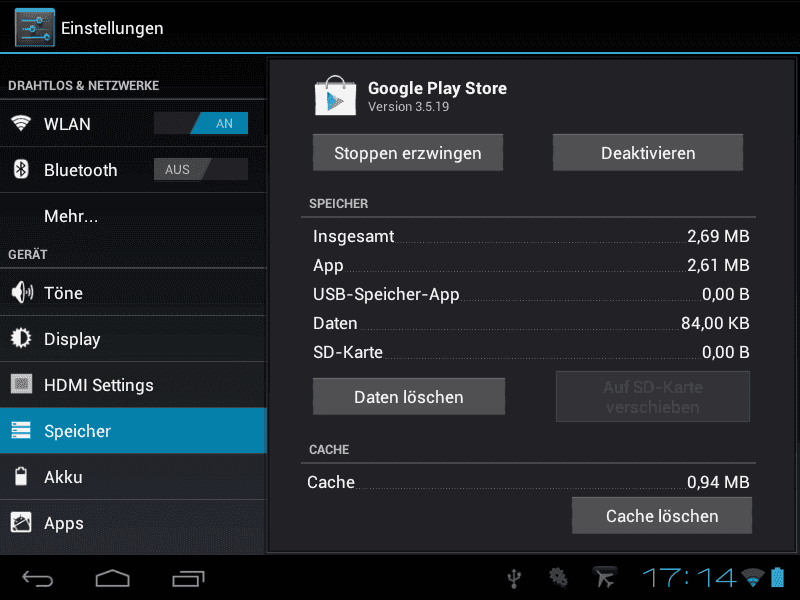
Task: Tap Auf SD-Karte verschieben button
Action: click(653, 396)
